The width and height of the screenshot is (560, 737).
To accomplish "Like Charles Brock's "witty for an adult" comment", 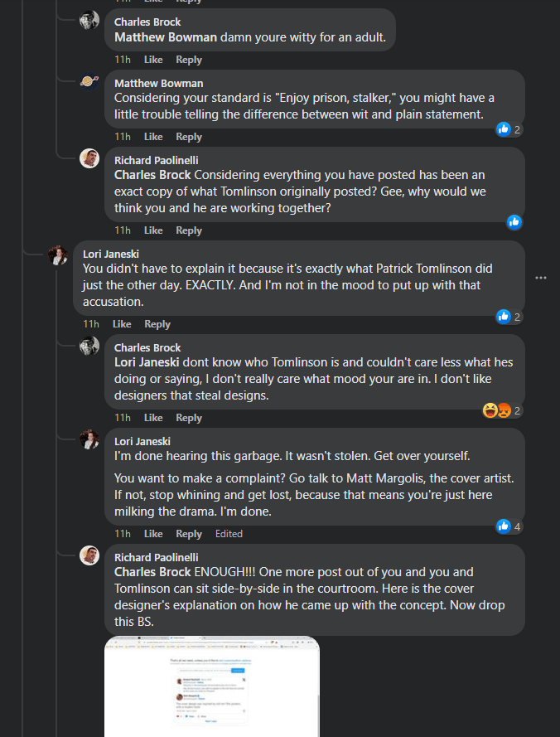I will (x=153, y=60).
